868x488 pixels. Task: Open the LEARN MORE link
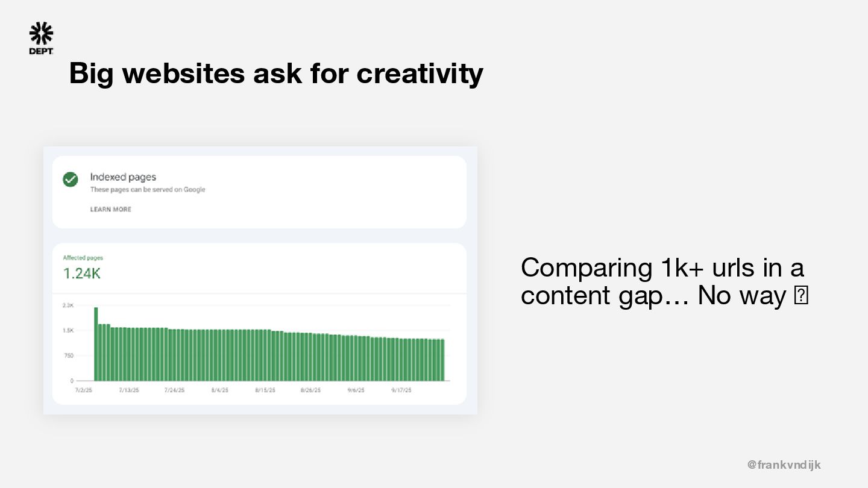pyautogui.click(x=110, y=210)
